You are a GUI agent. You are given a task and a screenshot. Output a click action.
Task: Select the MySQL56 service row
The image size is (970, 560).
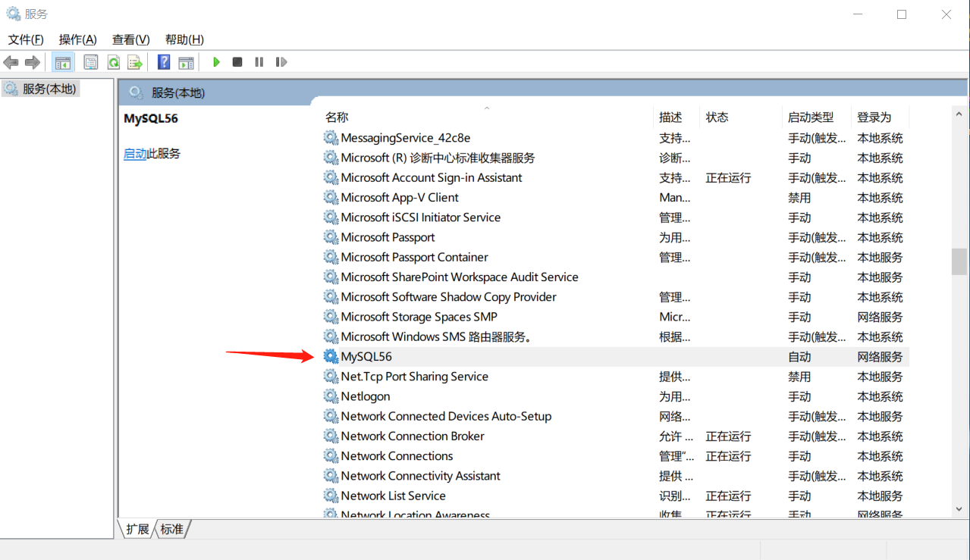click(614, 356)
